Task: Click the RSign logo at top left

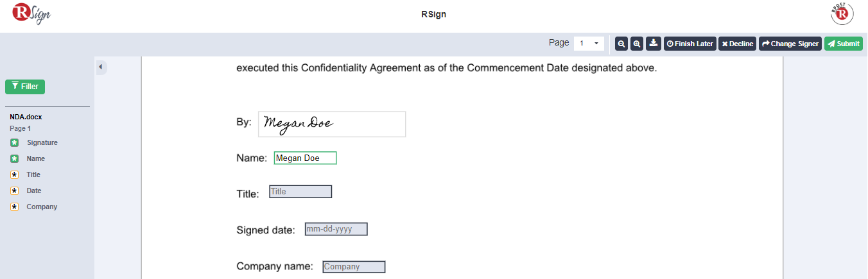Action: pyautogui.click(x=31, y=14)
